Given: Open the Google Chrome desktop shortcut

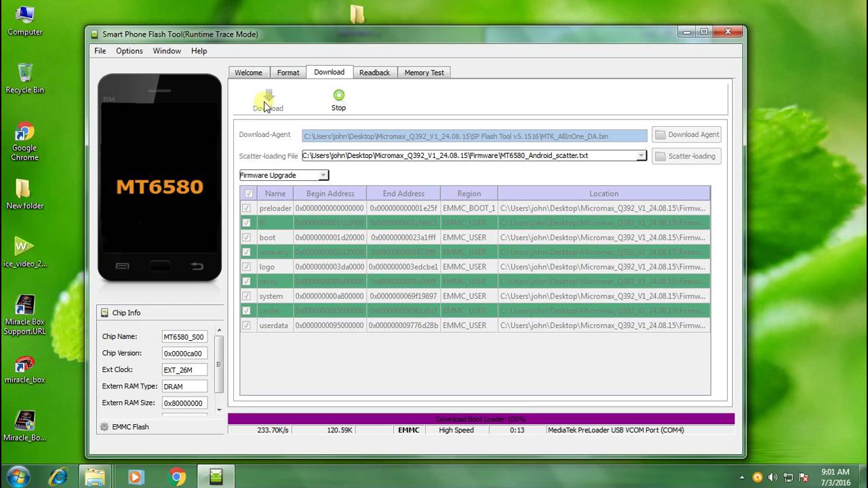Looking at the screenshot, I should pos(24,142).
